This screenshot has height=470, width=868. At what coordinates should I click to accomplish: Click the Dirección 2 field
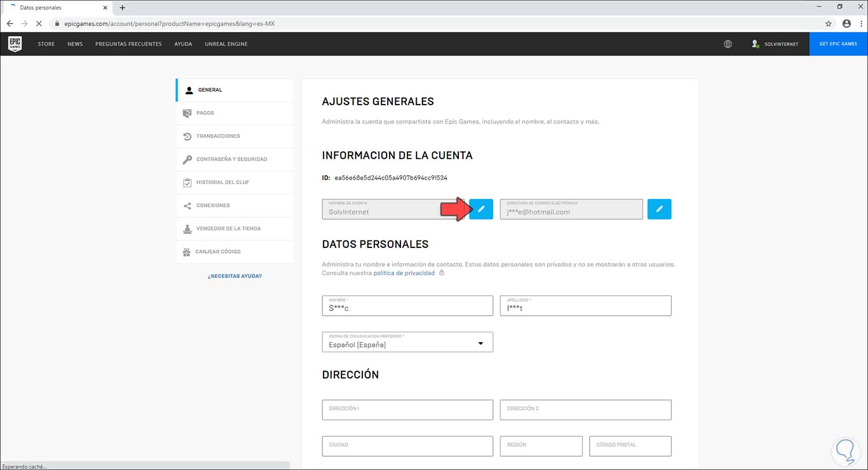point(586,410)
